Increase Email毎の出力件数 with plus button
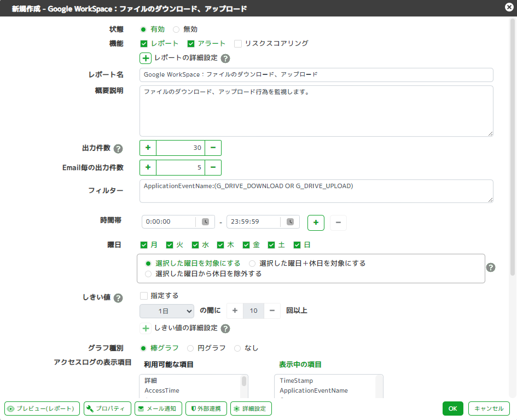Image resolution: width=517 pixels, height=420 pixels. coord(148,167)
